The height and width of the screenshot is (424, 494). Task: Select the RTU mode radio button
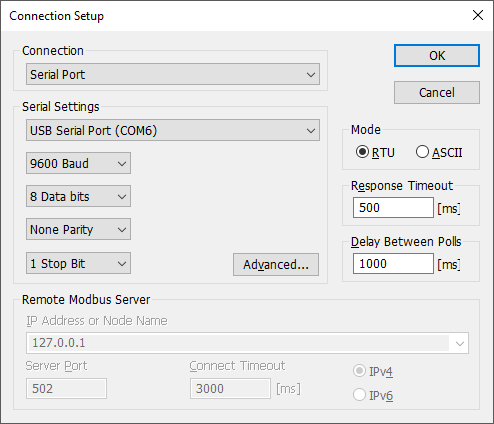pos(362,152)
